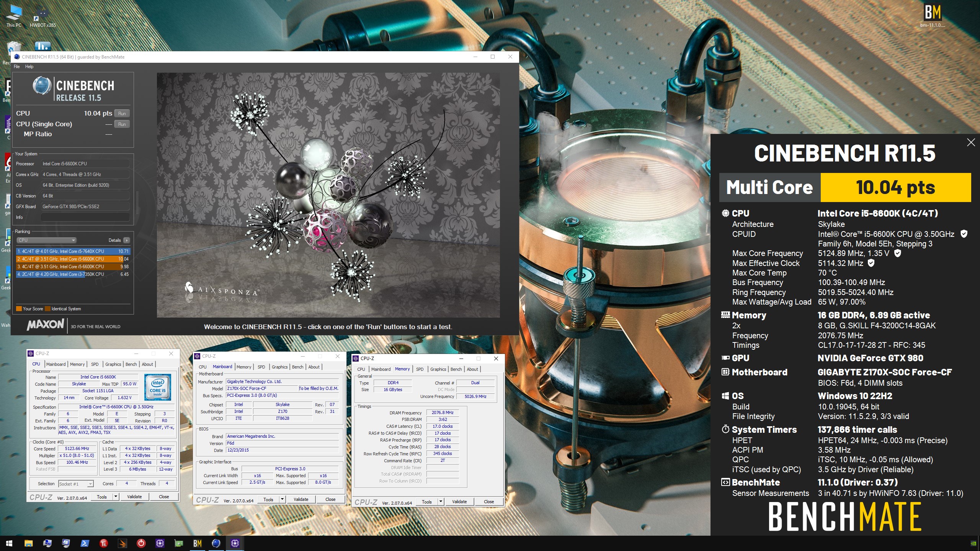The image size is (980, 551).
Task: Switch to Cinebench via blue sphere taskbar icon
Action: pyautogui.click(x=216, y=543)
